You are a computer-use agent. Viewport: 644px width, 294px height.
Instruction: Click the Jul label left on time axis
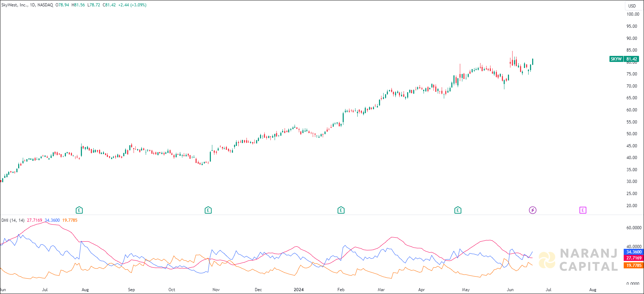tap(45, 290)
